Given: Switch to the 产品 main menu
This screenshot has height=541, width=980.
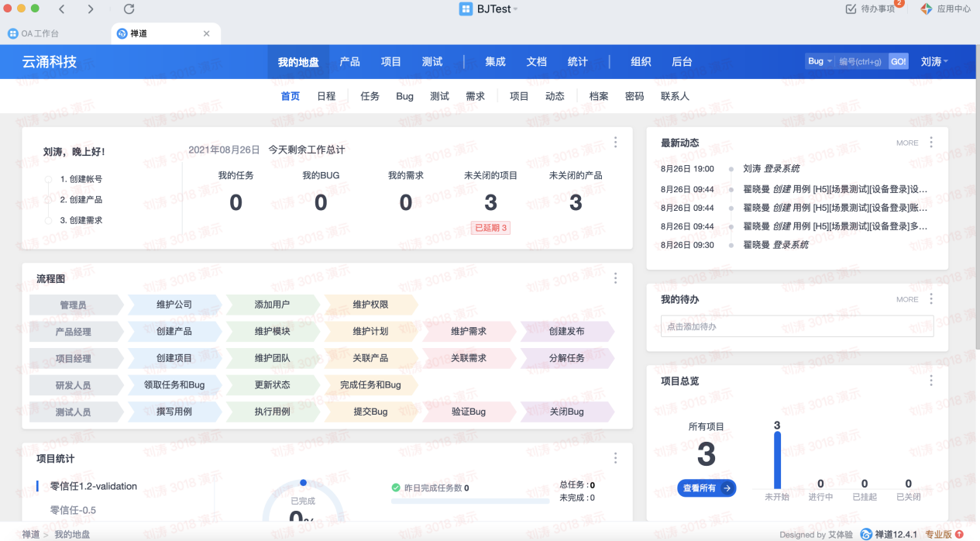Looking at the screenshot, I should [349, 62].
